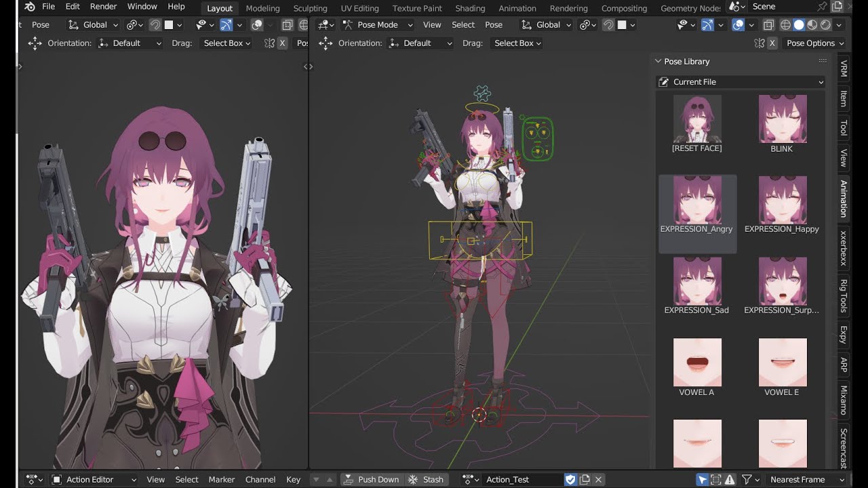Open the VRM sidebar tab

(844, 68)
